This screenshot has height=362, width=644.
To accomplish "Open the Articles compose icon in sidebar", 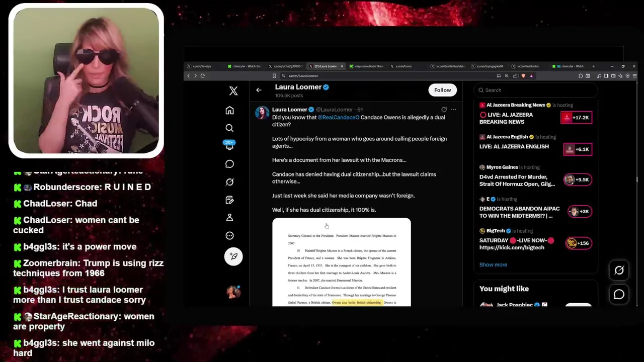I will (229, 200).
